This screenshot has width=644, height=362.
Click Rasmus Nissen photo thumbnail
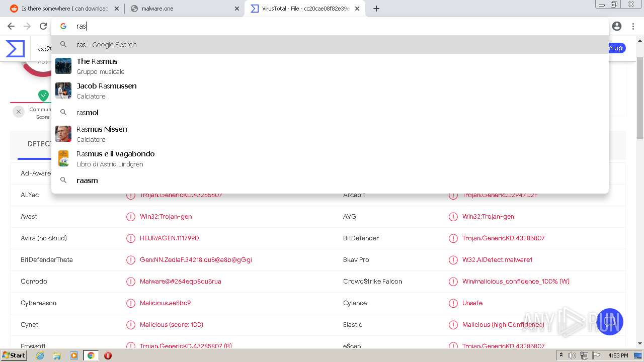click(x=63, y=134)
